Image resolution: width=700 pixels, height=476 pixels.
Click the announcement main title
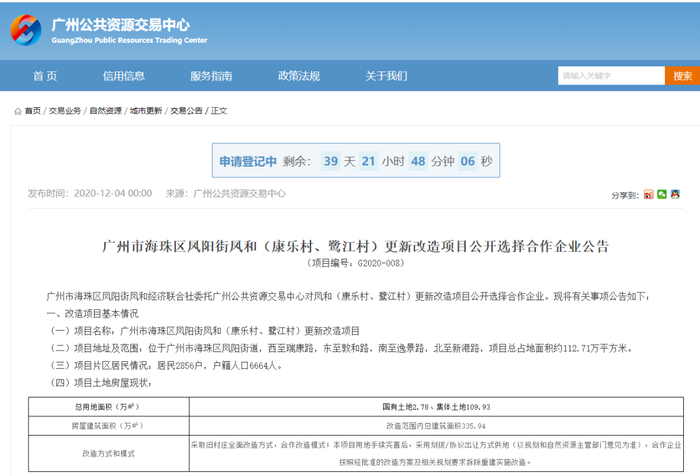click(355, 246)
